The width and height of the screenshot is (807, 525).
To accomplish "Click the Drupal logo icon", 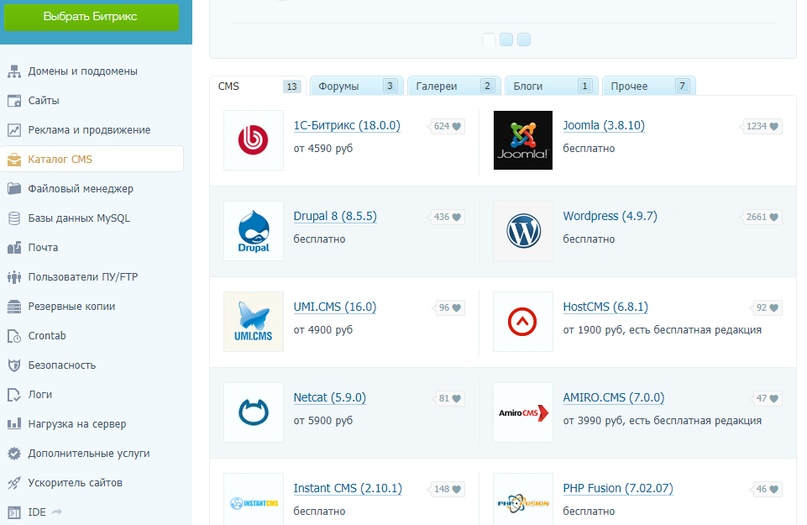I will tap(253, 231).
